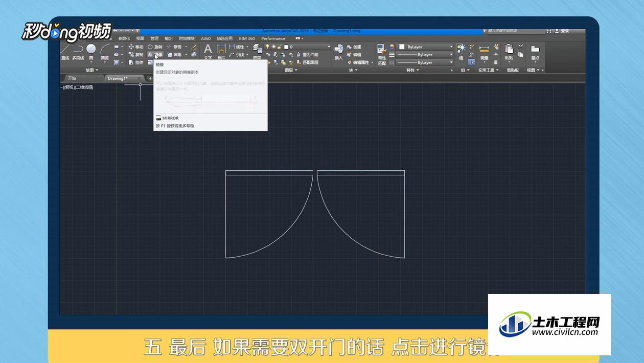This screenshot has height=363, width=644.
Task: Expand the Group (组) panel
Action: click(465, 70)
